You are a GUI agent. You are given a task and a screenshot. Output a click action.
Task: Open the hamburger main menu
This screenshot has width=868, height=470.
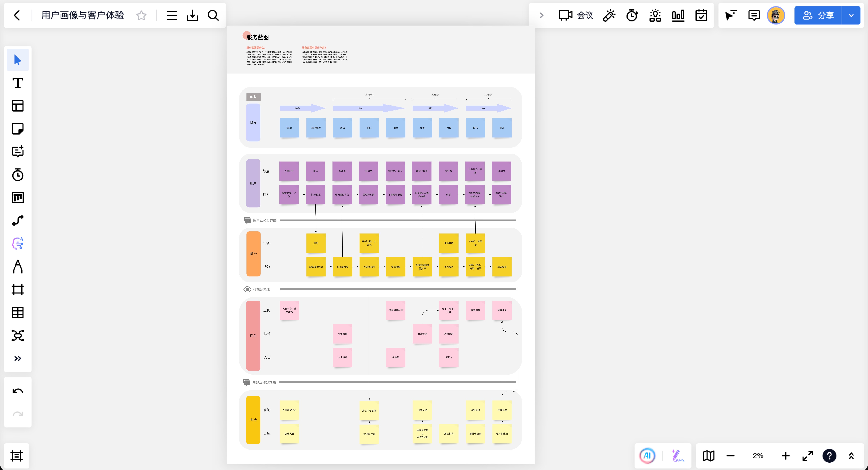tap(172, 15)
